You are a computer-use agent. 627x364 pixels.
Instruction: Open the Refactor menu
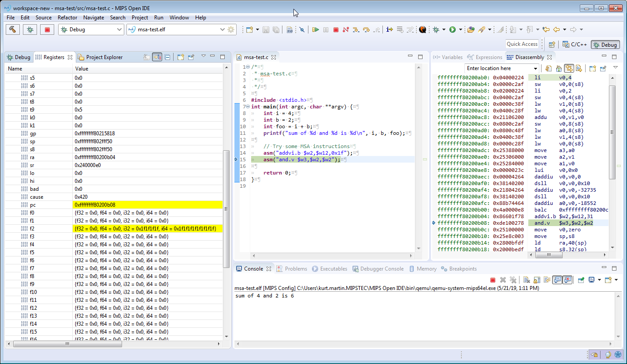(x=67, y=18)
